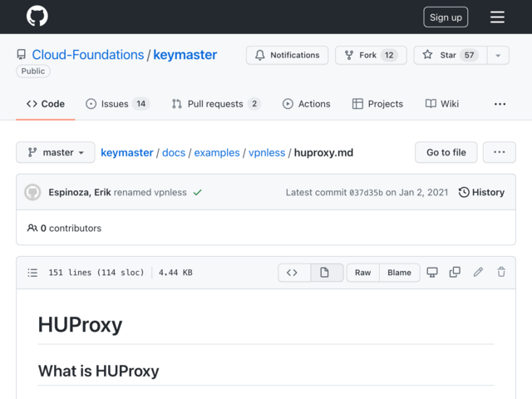Viewport: 532px width, 399px height.
Task: Edit this file pencil icon
Action: (x=478, y=272)
